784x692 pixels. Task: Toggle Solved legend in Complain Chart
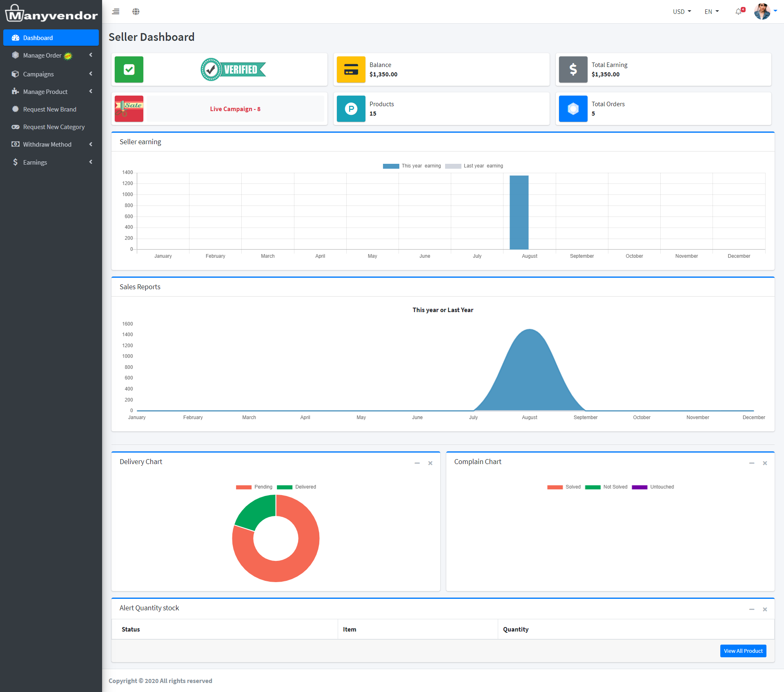[x=564, y=487]
